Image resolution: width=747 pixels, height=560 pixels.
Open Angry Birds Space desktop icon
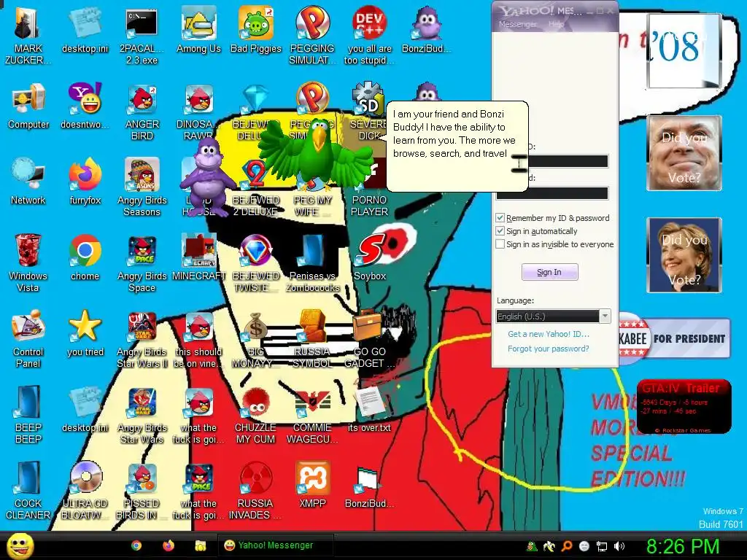tap(142, 262)
